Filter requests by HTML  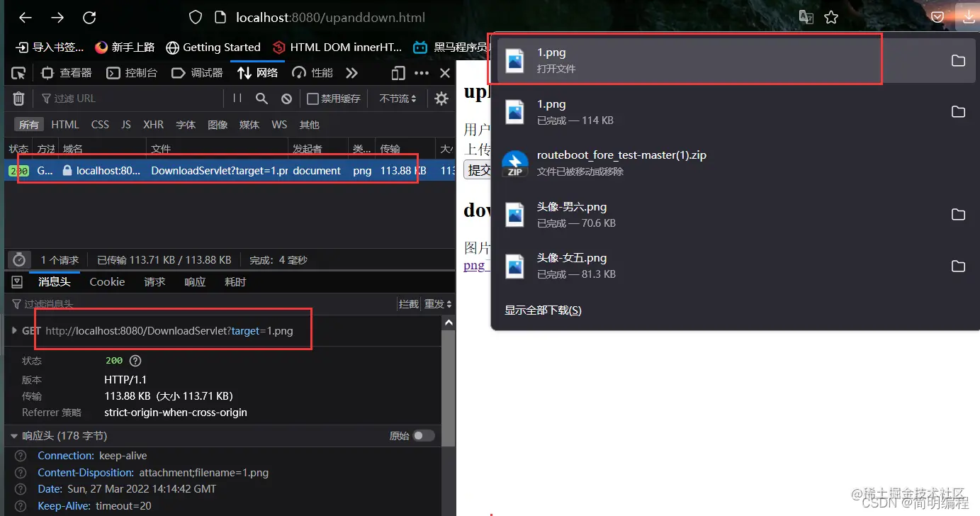65,125
